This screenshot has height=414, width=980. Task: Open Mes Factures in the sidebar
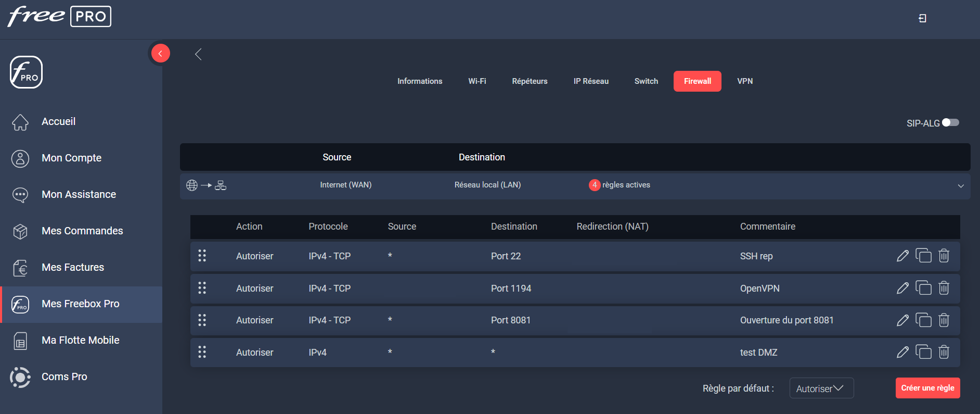pyautogui.click(x=73, y=268)
